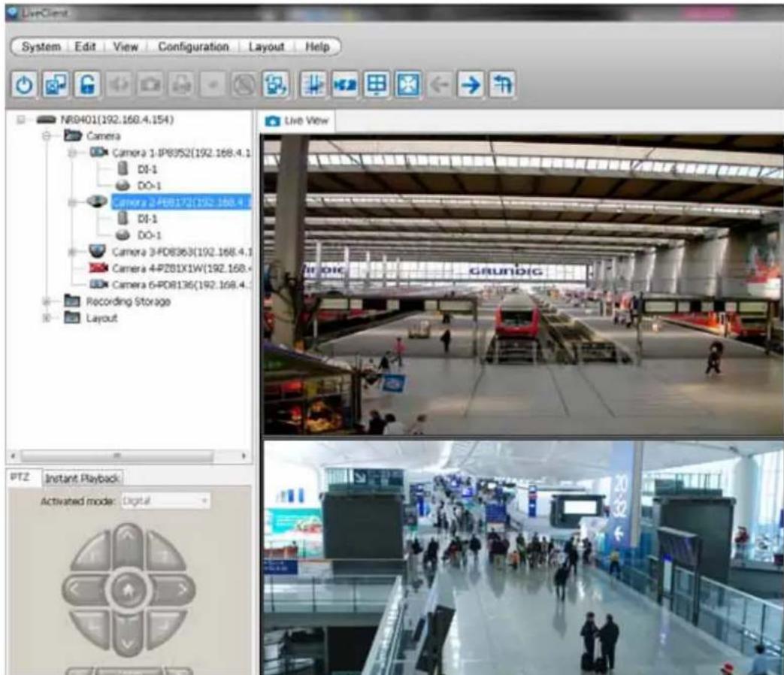Screen dimensions: 784x675
Task: Click the Recording Storage folder icon
Action: pos(72,301)
